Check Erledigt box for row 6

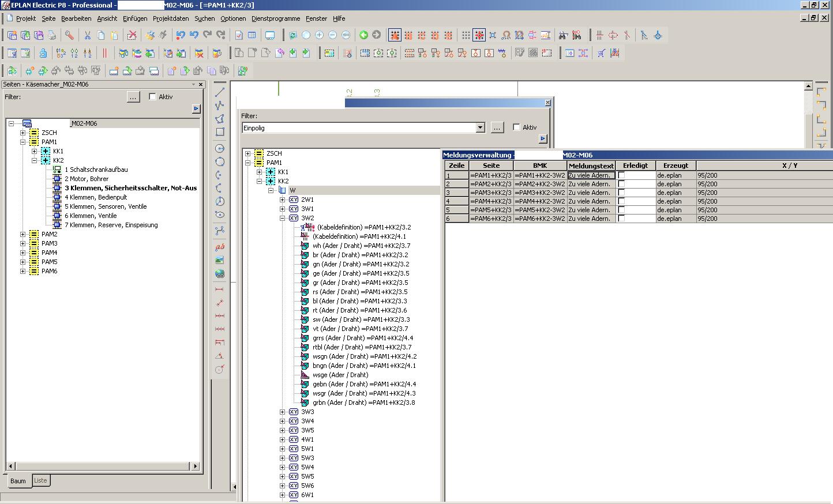point(621,219)
